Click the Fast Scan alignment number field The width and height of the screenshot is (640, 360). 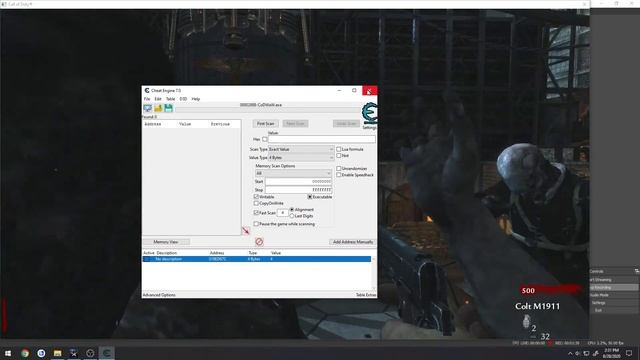(282, 213)
